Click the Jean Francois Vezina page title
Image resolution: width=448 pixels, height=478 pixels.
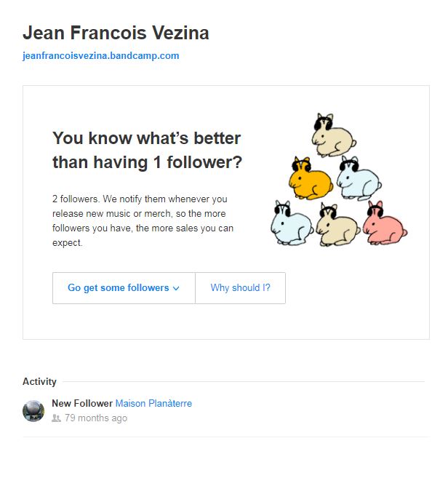click(116, 33)
